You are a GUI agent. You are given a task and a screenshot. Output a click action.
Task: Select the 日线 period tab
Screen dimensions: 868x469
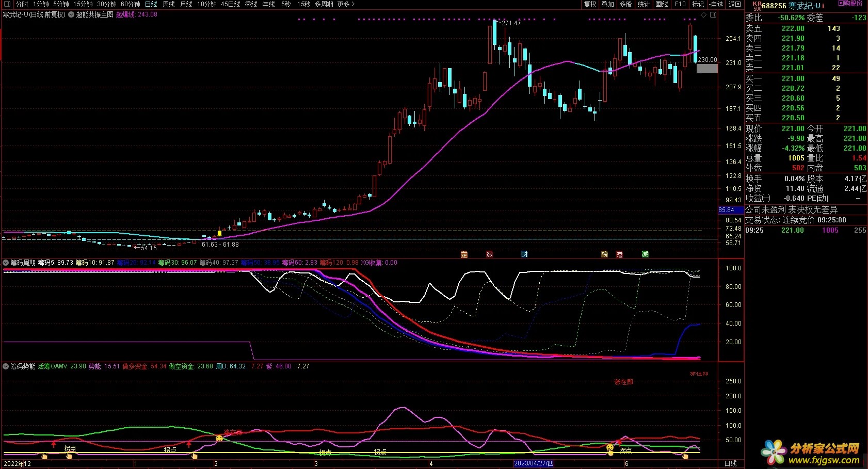pos(151,4)
